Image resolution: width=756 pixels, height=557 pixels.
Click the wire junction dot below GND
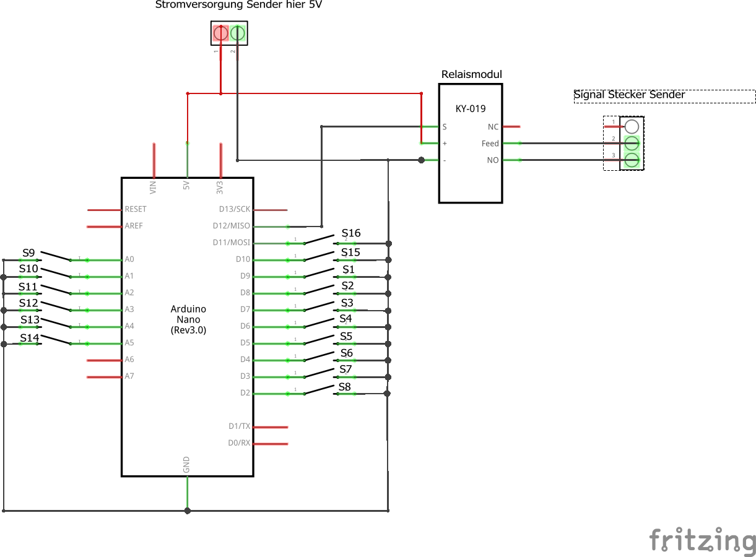click(x=188, y=511)
